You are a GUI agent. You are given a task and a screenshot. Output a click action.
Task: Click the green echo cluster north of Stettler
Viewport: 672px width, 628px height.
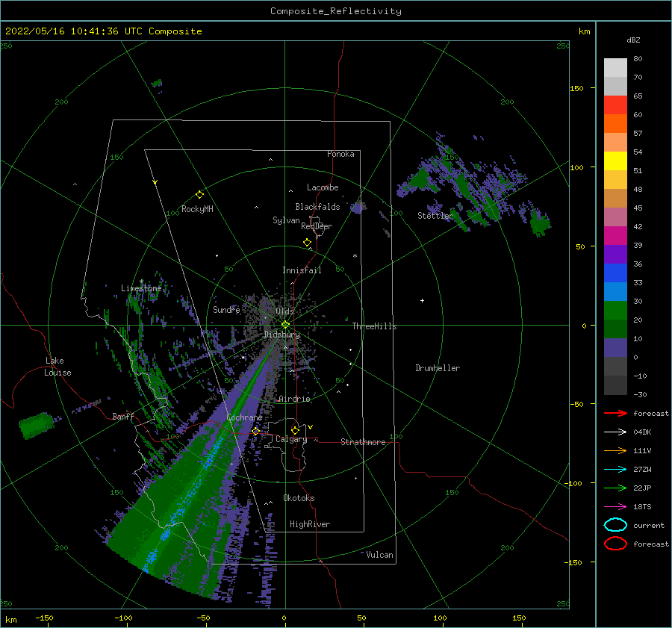420,178
